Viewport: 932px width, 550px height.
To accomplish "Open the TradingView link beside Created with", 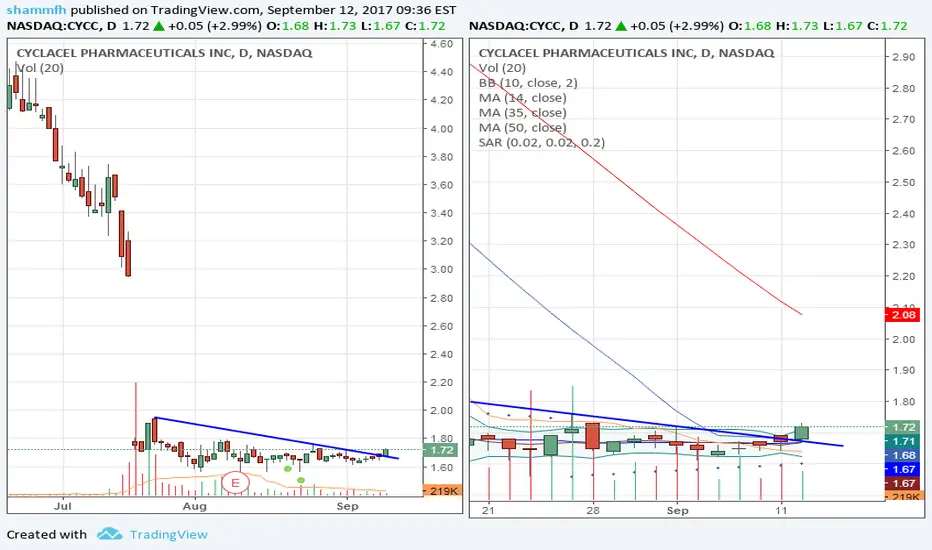I will (x=169, y=535).
